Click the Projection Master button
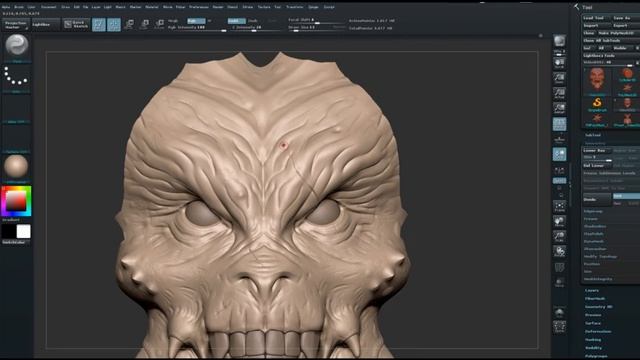This screenshot has width=640, height=360. point(16,25)
